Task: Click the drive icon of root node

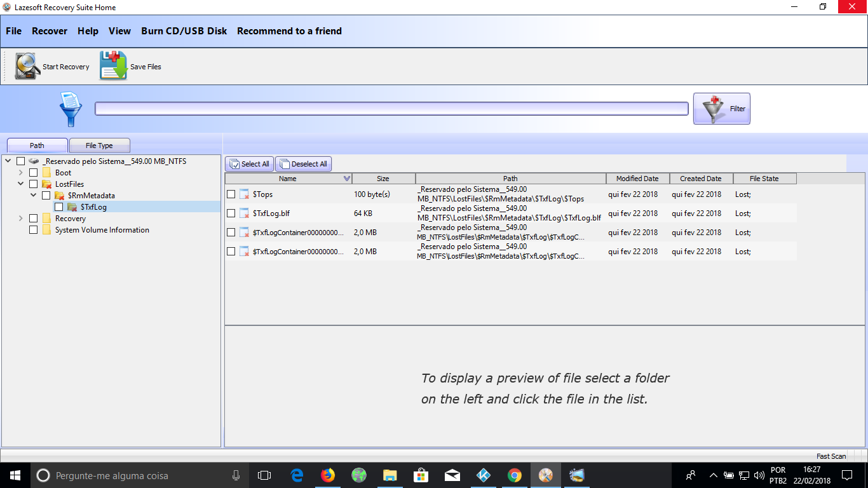Action: (34, 161)
